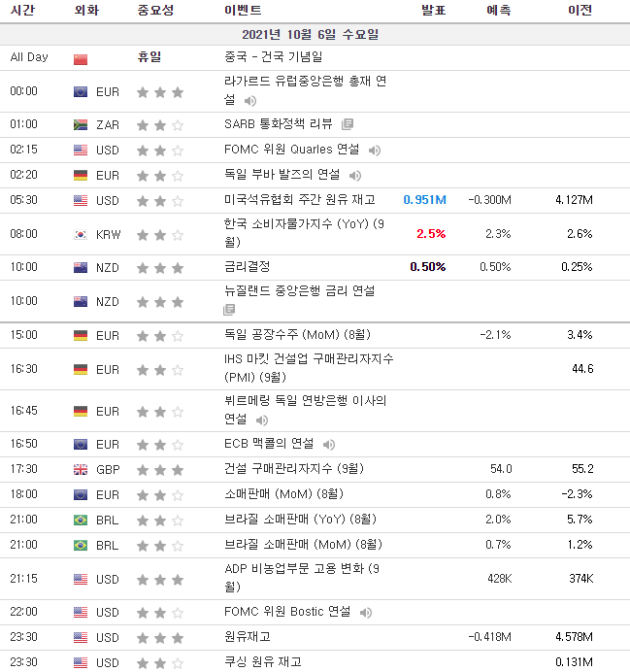Open ADP 비농업부문 고용 변화 event
The height and width of the screenshot is (672, 630).
(302, 577)
